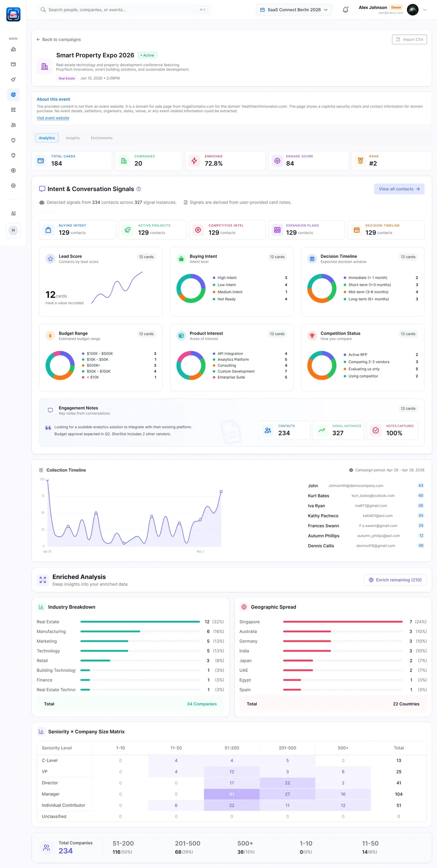Click the Real Estate category tag

pyautogui.click(x=67, y=79)
